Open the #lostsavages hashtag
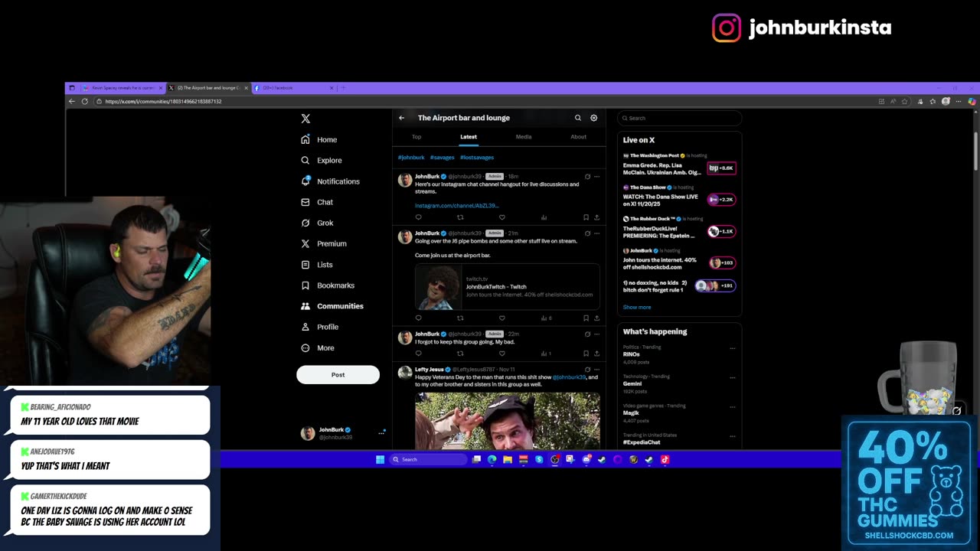This screenshot has height=551, width=980. (x=477, y=158)
